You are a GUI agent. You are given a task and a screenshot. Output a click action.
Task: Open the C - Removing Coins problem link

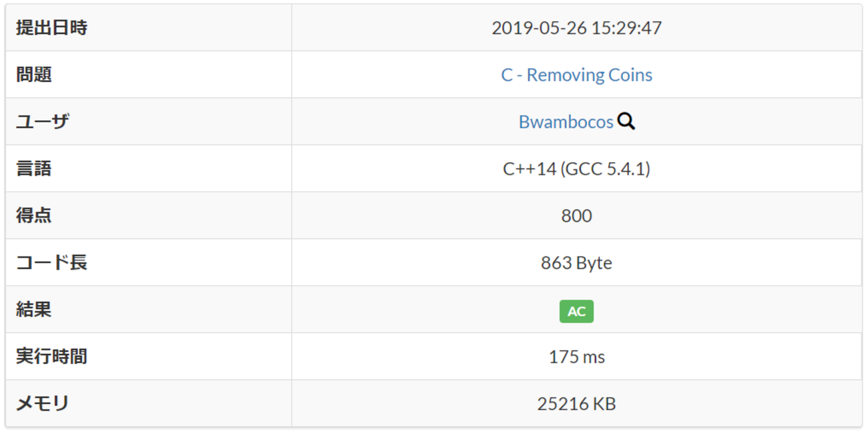(576, 75)
